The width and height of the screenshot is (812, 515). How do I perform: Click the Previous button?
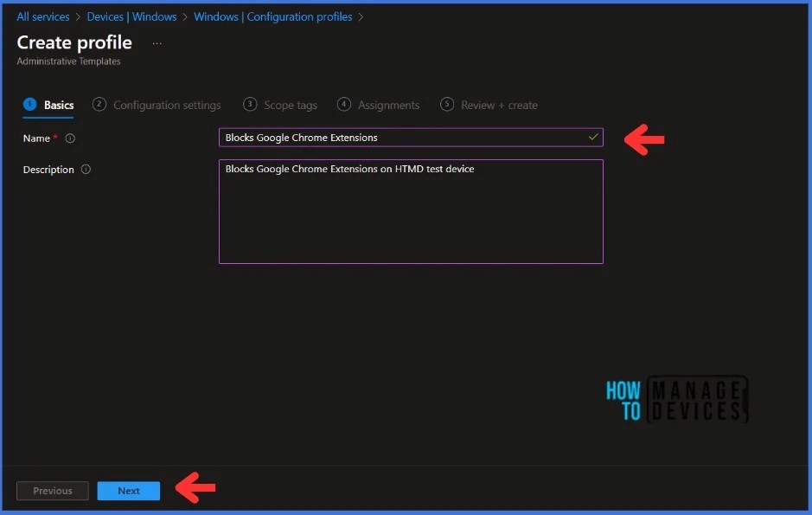(x=52, y=490)
